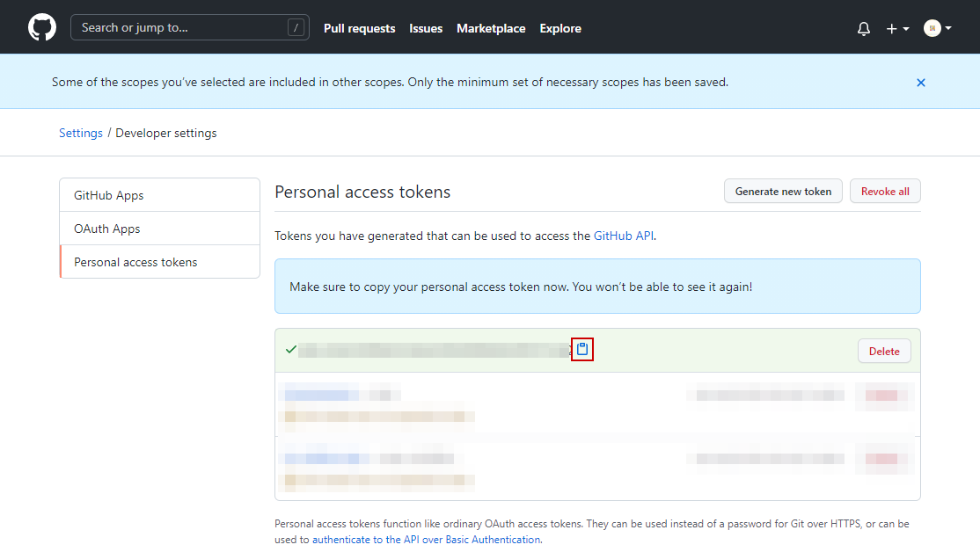The image size is (980, 552).
Task: Follow the Settings breadcrumb link
Action: [81, 134]
